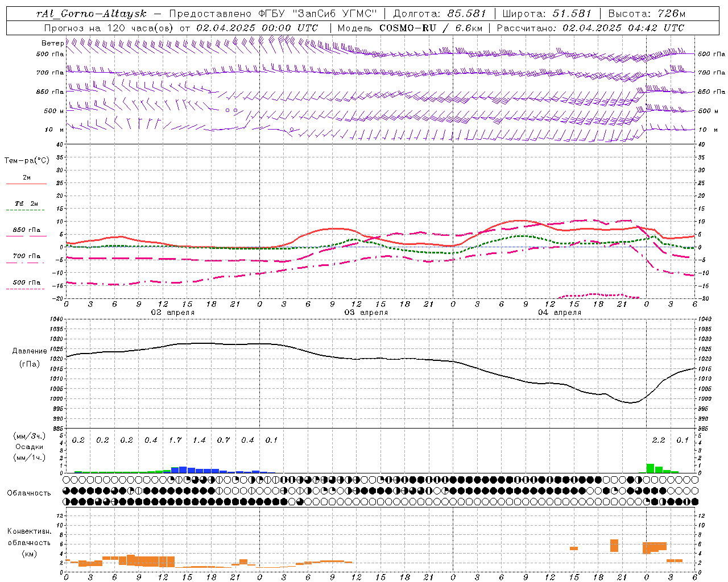Select the latitude value Широта: 51.581
728x582 pixels.
pyautogui.click(x=547, y=14)
